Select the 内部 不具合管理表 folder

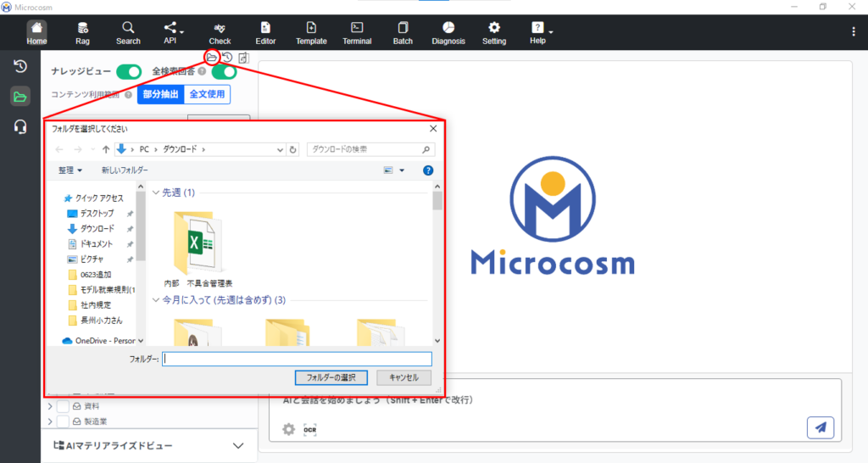(198, 250)
